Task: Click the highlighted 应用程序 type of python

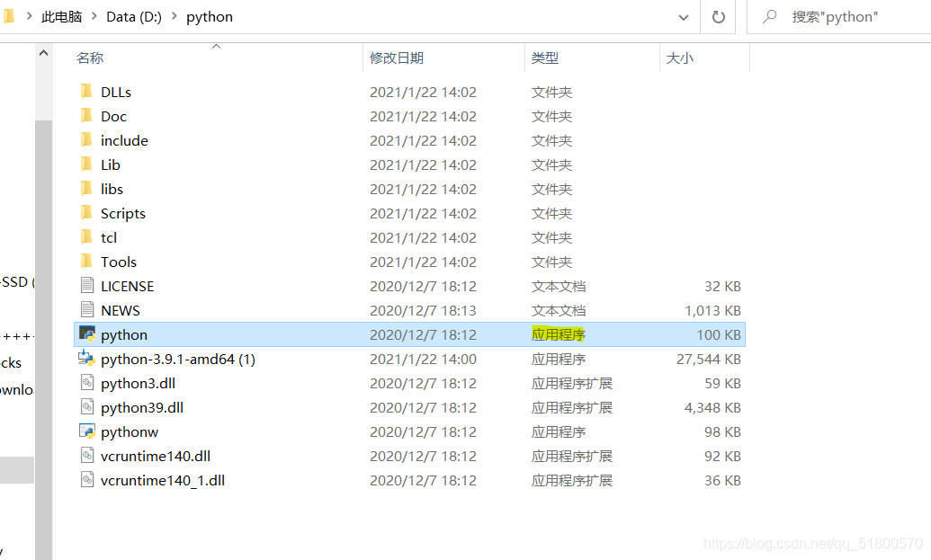Action: click(558, 334)
